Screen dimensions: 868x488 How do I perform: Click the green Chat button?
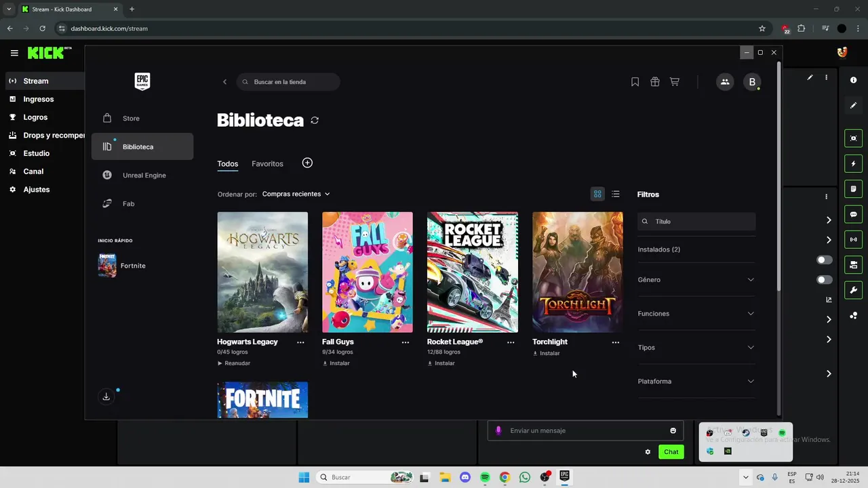coord(671,452)
